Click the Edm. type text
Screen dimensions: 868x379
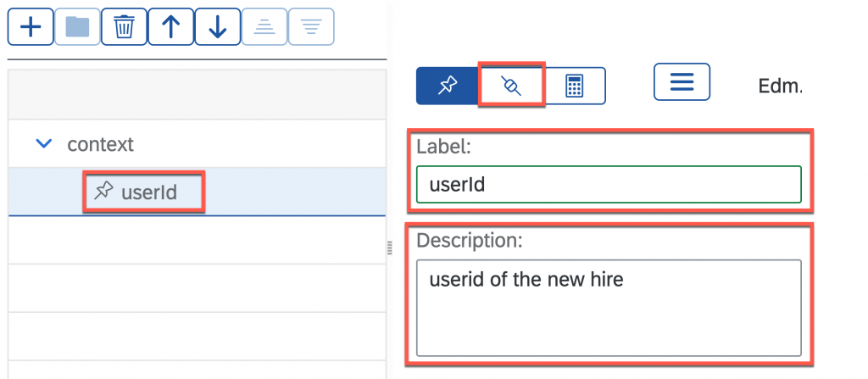click(x=780, y=86)
